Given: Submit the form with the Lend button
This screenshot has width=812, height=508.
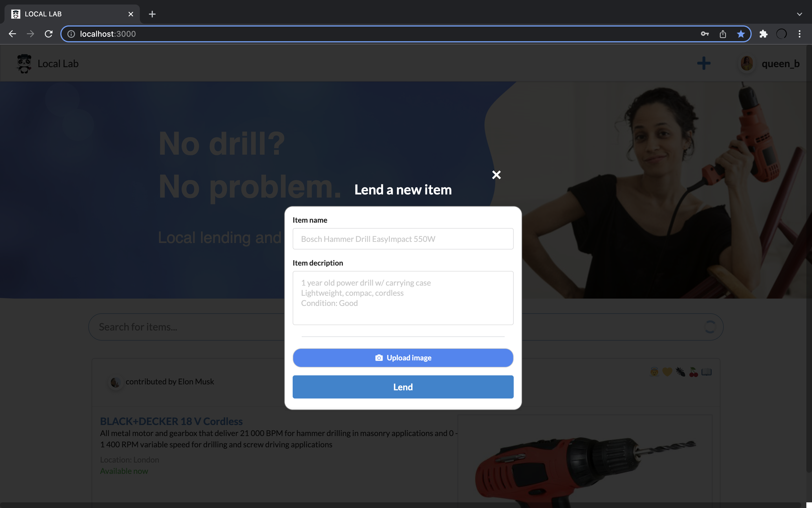Looking at the screenshot, I should pyautogui.click(x=403, y=387).
